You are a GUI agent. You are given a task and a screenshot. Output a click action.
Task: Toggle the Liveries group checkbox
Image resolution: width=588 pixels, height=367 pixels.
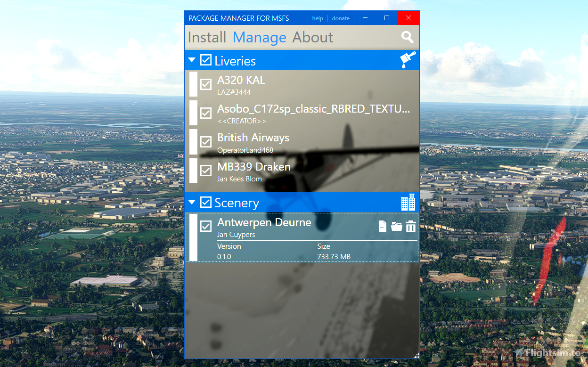pyautogui.click(x=206, y=60)
